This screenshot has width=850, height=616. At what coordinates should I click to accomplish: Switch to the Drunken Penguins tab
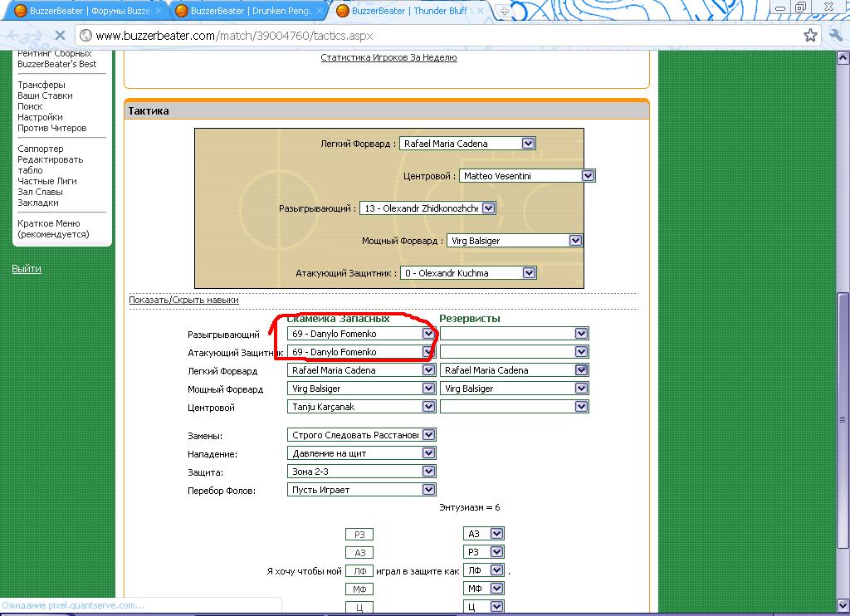pos(247,11)
